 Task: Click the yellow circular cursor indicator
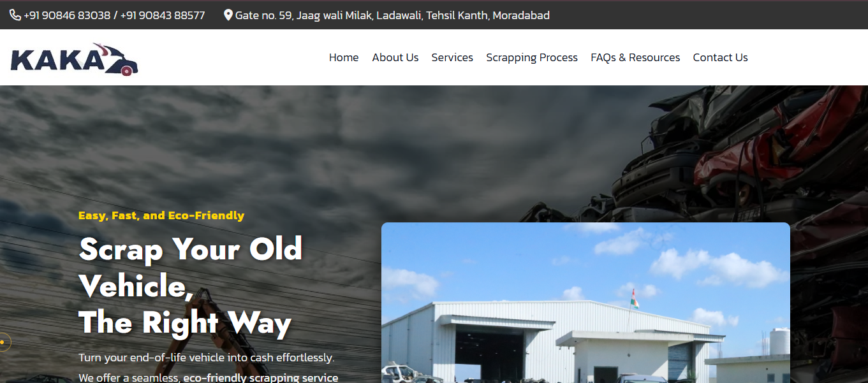coord(3,342)
